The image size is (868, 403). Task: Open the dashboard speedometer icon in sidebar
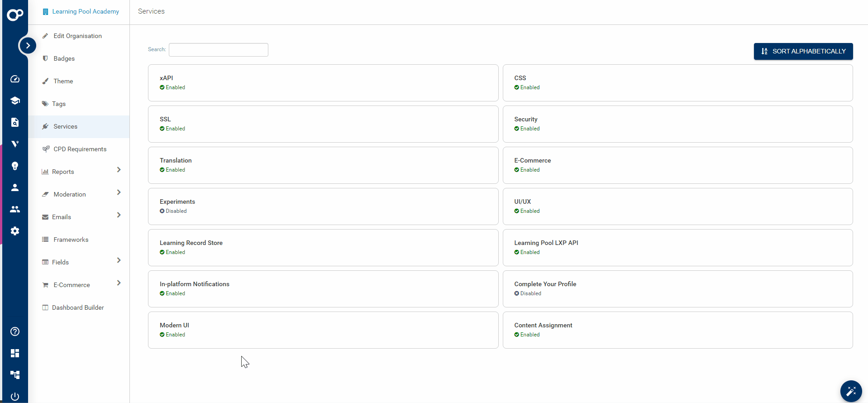pyautogui.click(x=15, y=79)
